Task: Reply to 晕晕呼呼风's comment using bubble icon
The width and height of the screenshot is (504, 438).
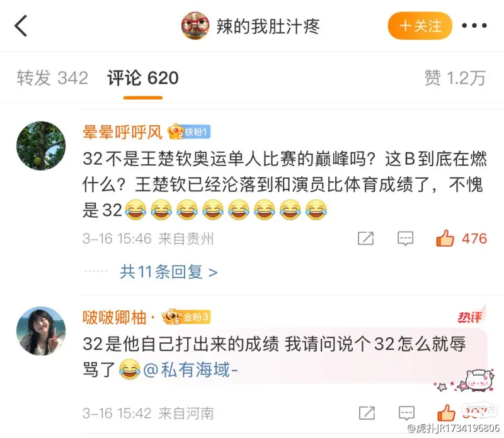Action: 405,239
